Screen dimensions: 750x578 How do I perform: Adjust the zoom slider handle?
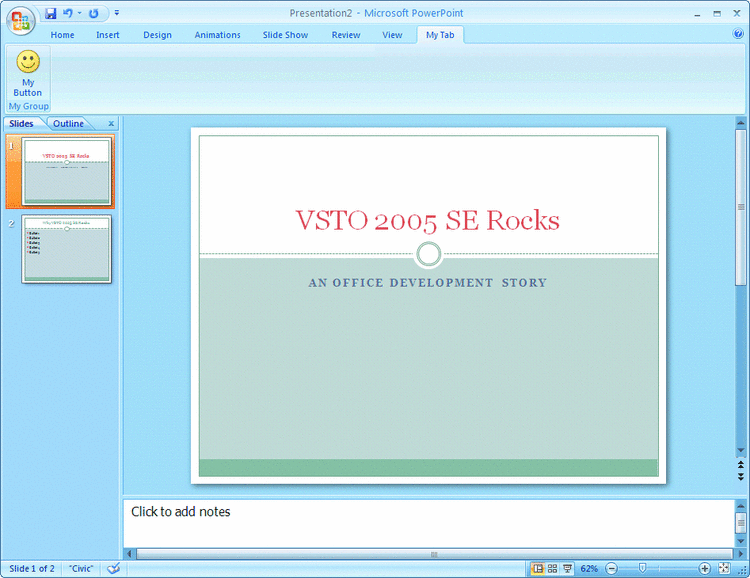(x=642, y=568)
